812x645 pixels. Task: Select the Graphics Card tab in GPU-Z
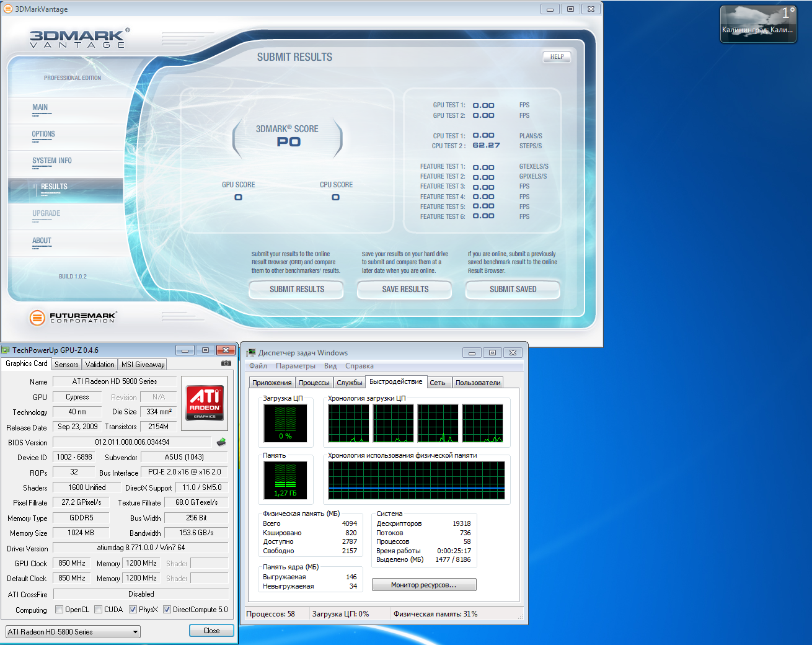click(27, 363)
